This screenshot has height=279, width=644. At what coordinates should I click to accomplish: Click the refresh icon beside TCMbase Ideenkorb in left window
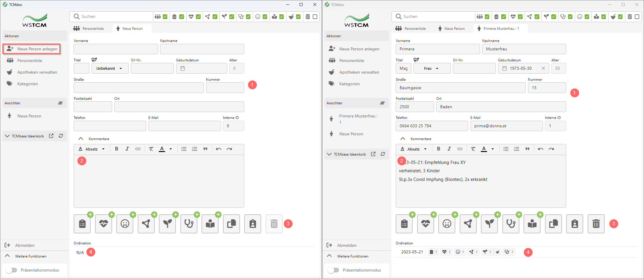(61, 136)
